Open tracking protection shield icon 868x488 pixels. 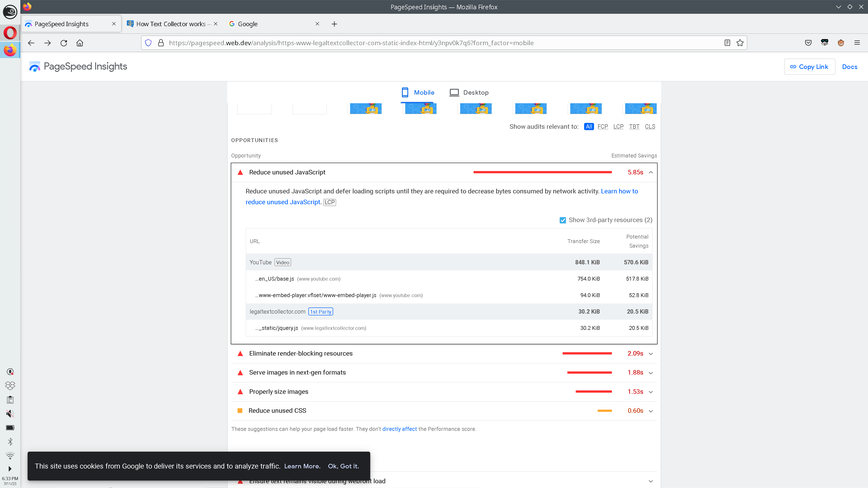(148, 43)
